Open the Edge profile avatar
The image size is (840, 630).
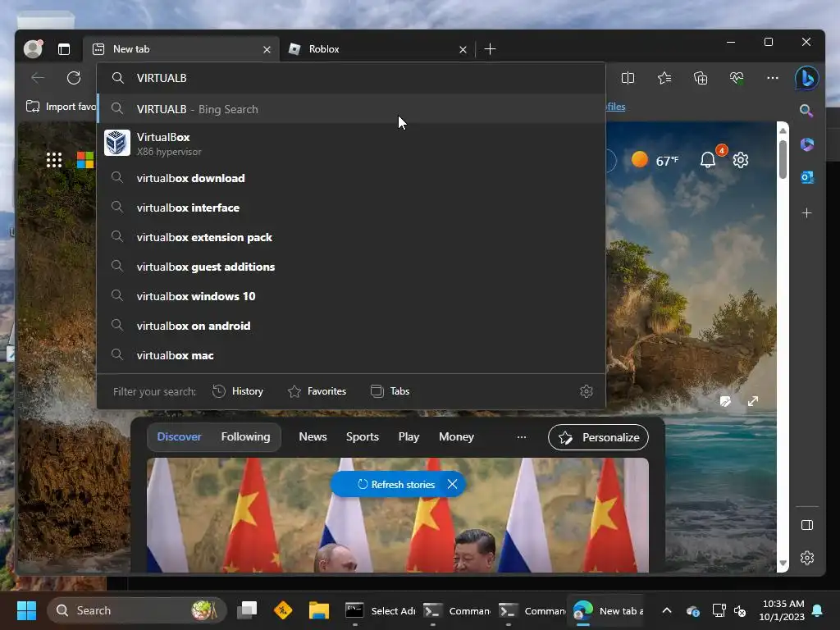(x=33, y=48)
